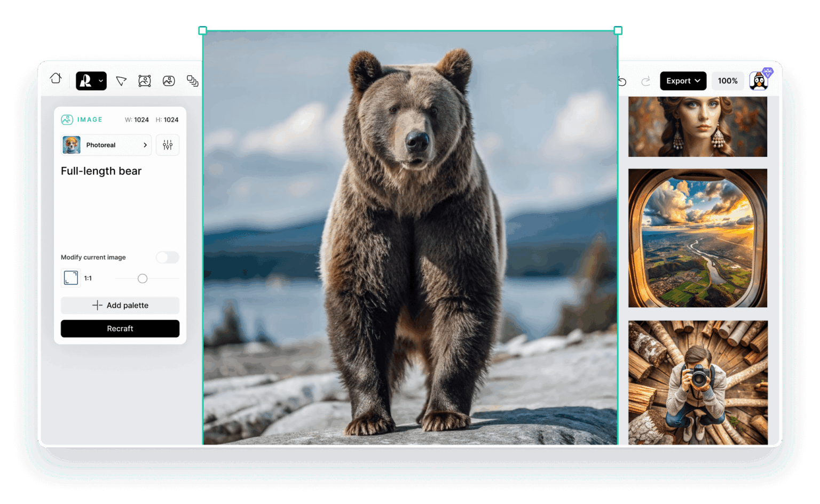Open the Recraft logo tool menu
820x504 pixels.
[91, 81]
